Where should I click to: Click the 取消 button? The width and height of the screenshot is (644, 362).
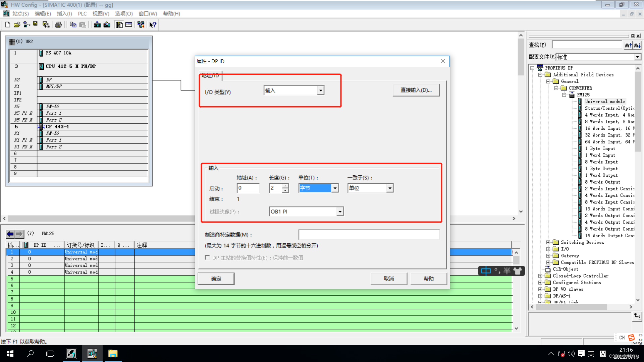[389, 279]
